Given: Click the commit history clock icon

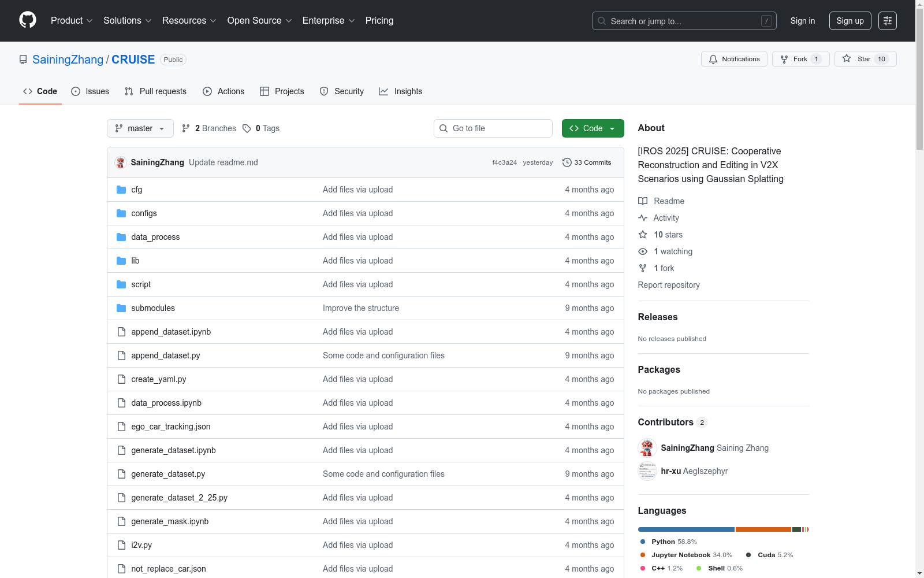Looking at the screenshot, I should [x=567, y=162].
